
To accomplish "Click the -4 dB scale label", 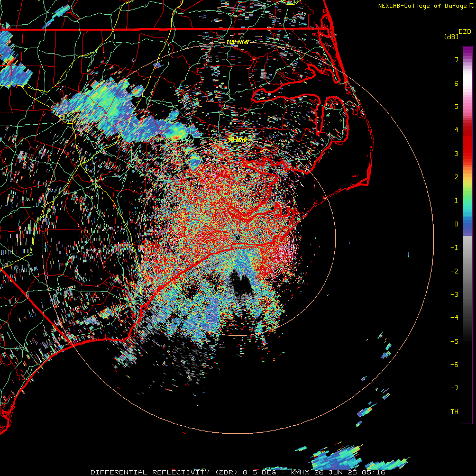I will pos(454,318).
